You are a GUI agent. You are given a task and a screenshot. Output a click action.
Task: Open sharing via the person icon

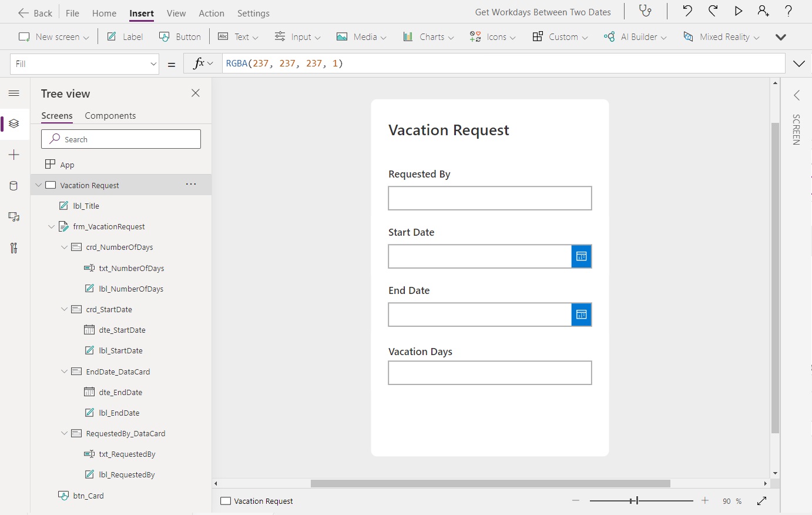(x=764, y=12)
